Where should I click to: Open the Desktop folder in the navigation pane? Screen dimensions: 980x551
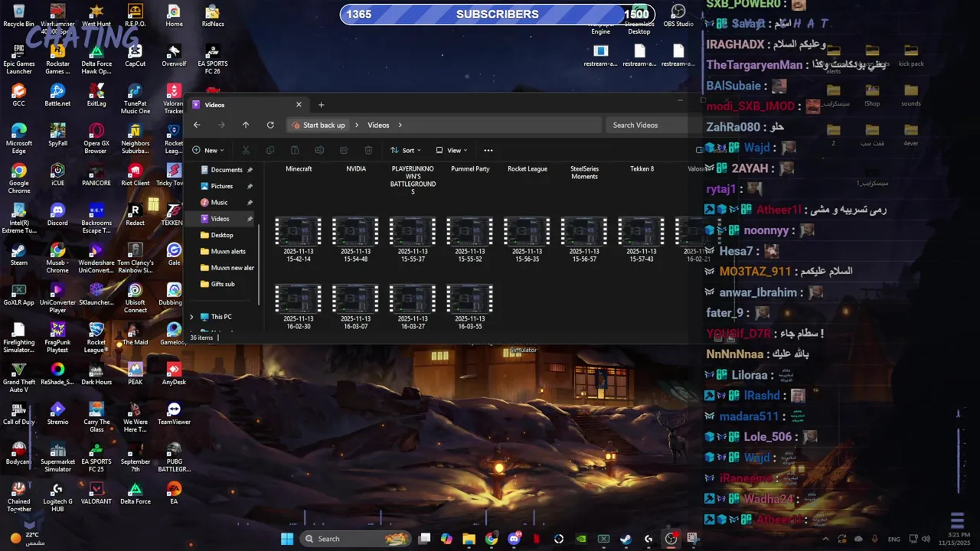pyautogui.click(x=222, y=235)
